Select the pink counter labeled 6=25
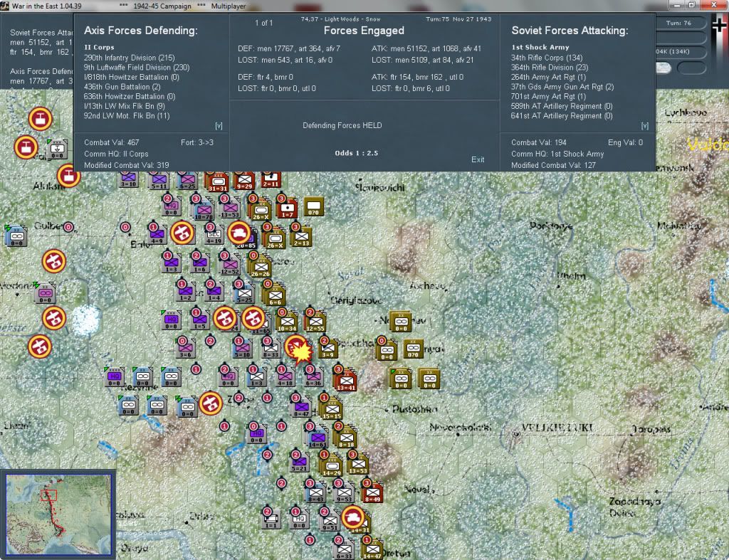Image resolution: width=729 pixels, height=560 pixels. pos(187,180)
